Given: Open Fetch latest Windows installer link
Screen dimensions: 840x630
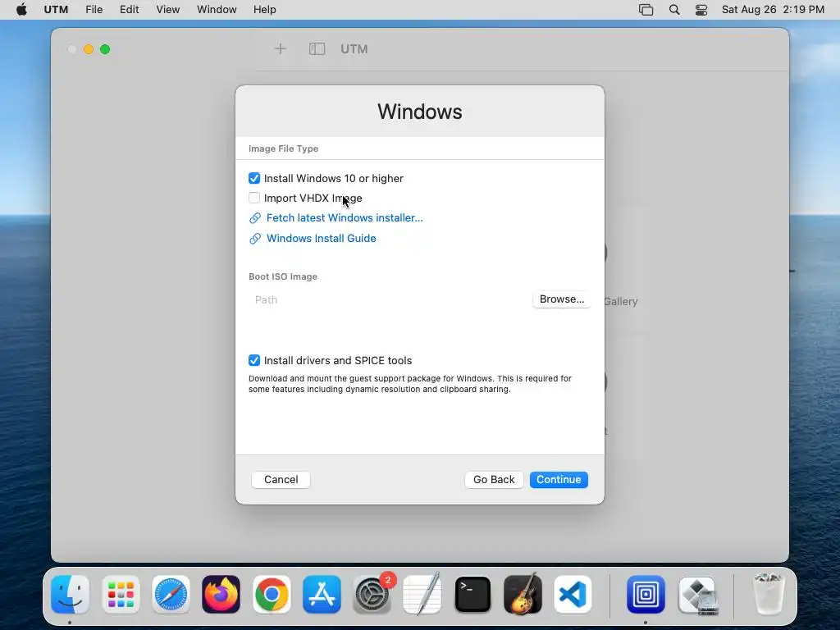Looking at the screenshot, I should (x=345, y=218).
